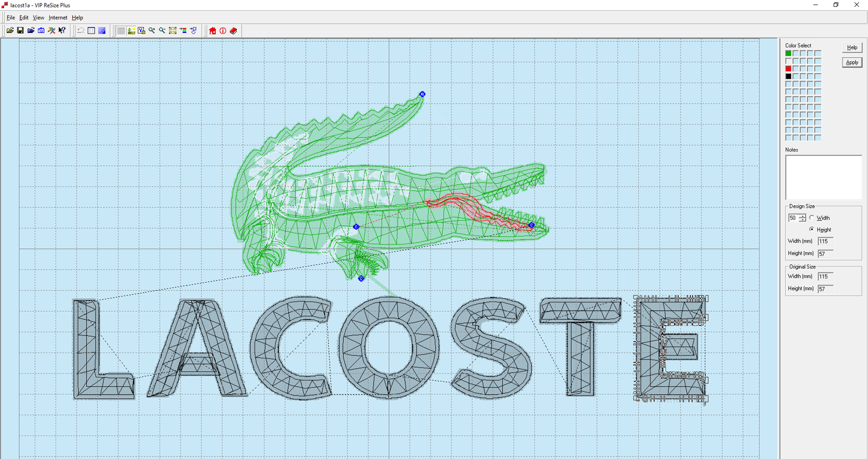Activate the What's This help pointer
Screen dimensions: 868x459
click(x=62, y=31)
